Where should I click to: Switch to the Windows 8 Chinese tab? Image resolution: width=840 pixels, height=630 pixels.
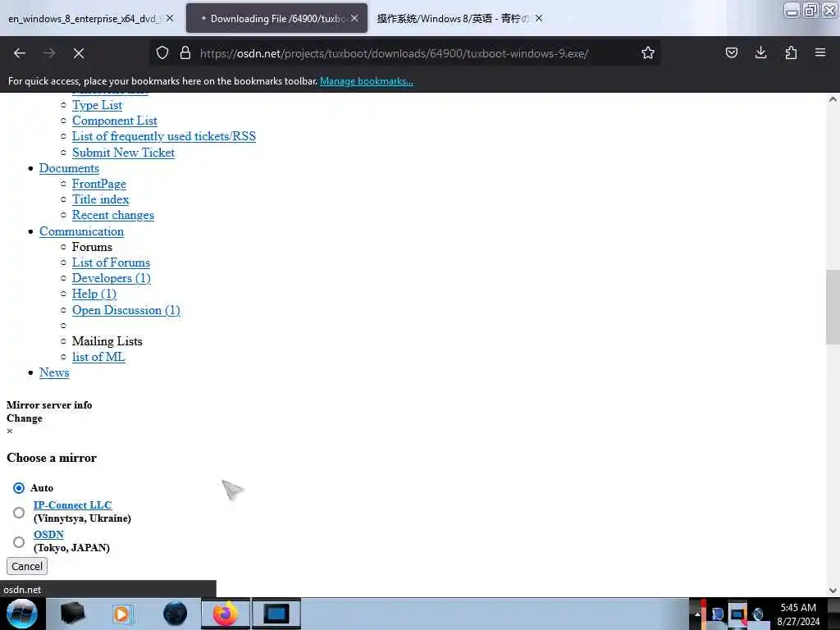point(453,19)
